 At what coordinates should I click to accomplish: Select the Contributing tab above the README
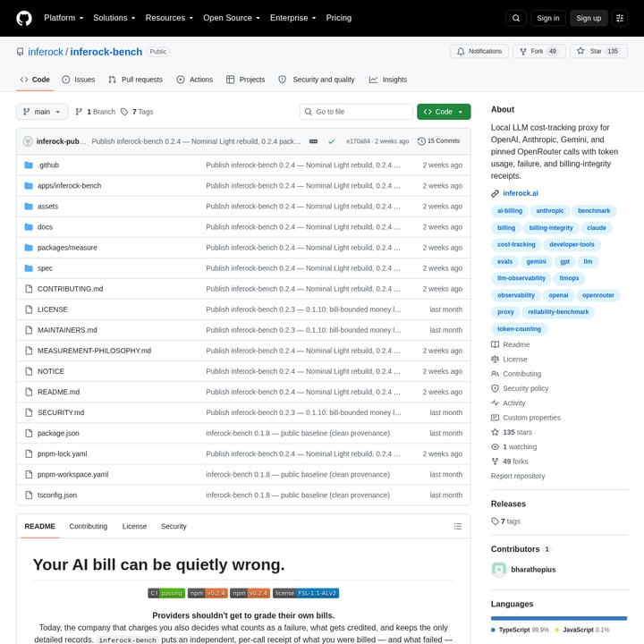click(89, 526)
